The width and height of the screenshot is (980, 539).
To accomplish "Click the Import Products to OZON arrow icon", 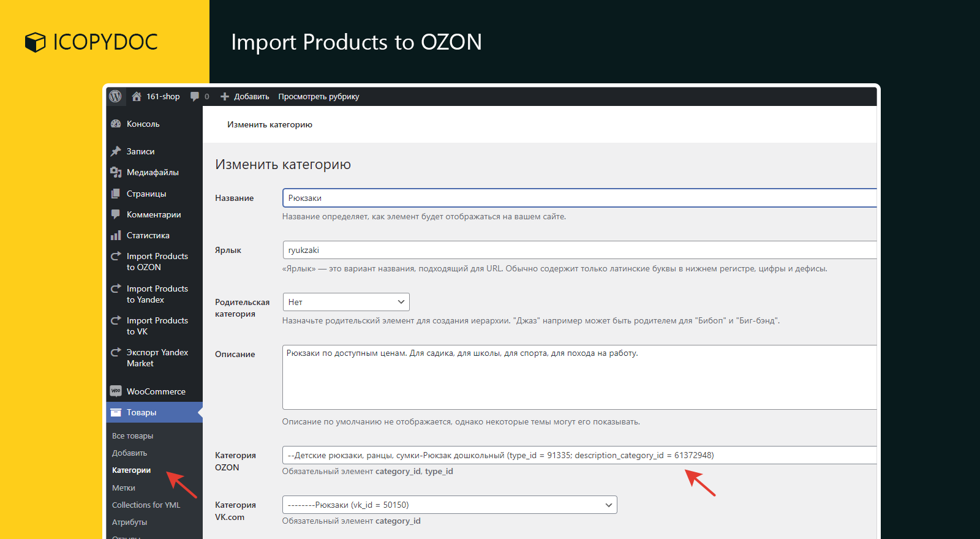I will coord(116,256).
